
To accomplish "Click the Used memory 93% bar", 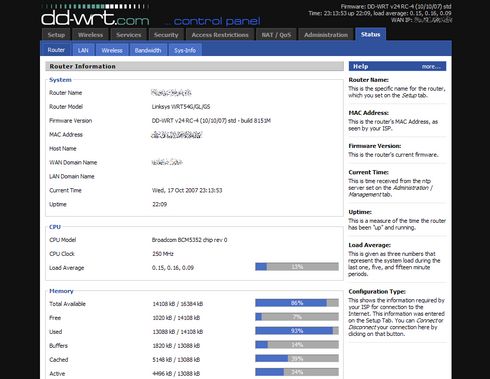I will pyautogui.click(x=297, y=331).
